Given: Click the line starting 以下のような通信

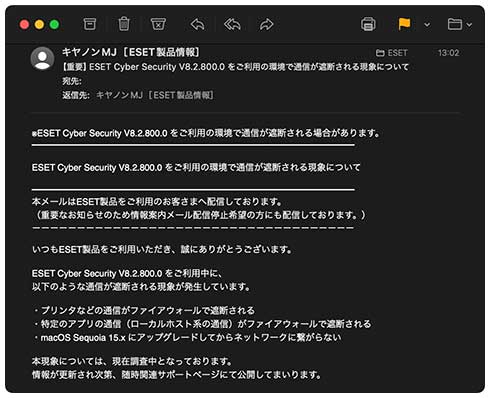Looking at the screenshot, I should point(141,287).
